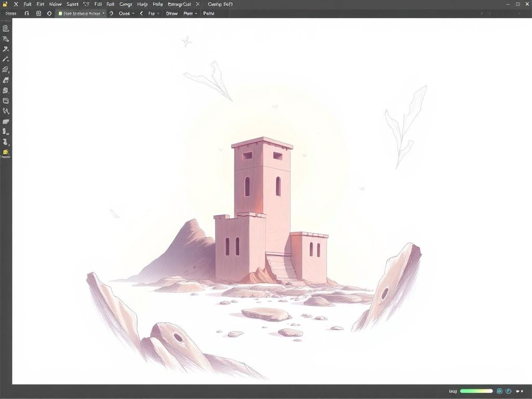Toggle the circle icon left of green selector
532x399 pixels.
pos(49,14)
